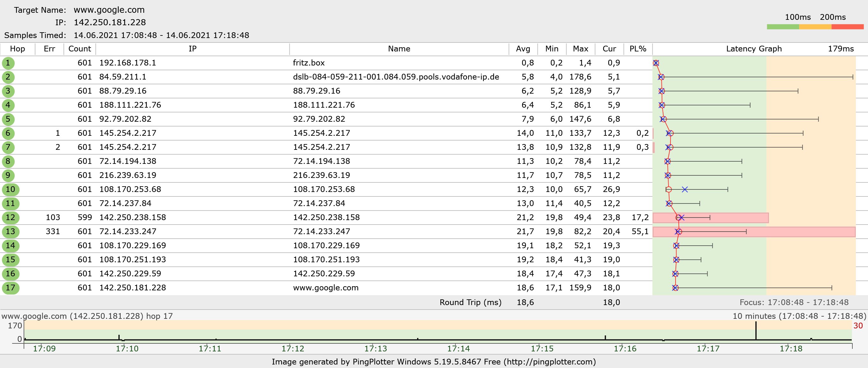Click the Target Name value www.google.com
The width and height of the screenshot is (868, 368).
[x=109, y=10]
